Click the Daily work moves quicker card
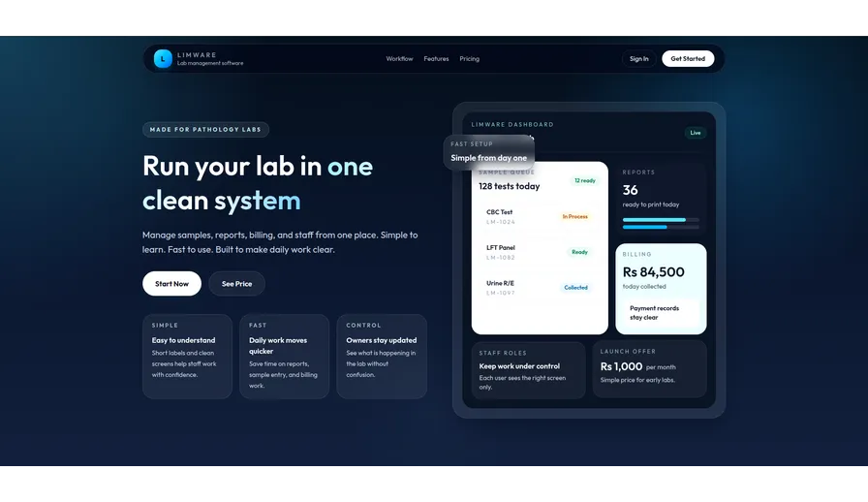The image size is (868, 502). click(x=284, y=357)
